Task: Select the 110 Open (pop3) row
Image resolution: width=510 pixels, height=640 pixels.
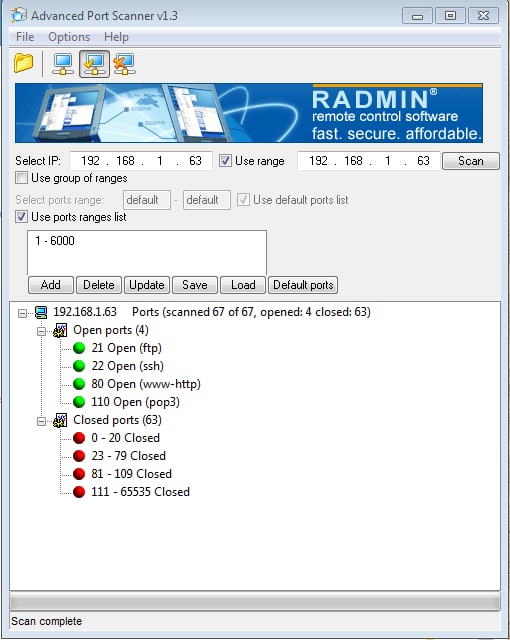Action: [x=135, y=402]
